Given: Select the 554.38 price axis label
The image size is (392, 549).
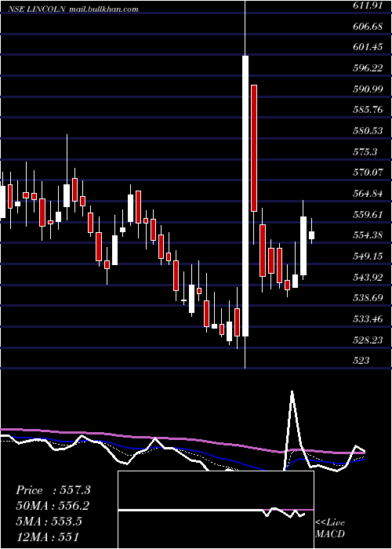Looking at the screenshot, I should pyautogui.click(x=368, y=235).
